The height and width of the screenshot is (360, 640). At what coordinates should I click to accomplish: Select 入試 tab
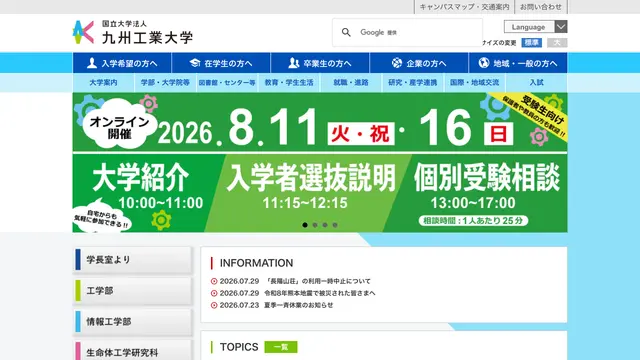click(536, 82)
